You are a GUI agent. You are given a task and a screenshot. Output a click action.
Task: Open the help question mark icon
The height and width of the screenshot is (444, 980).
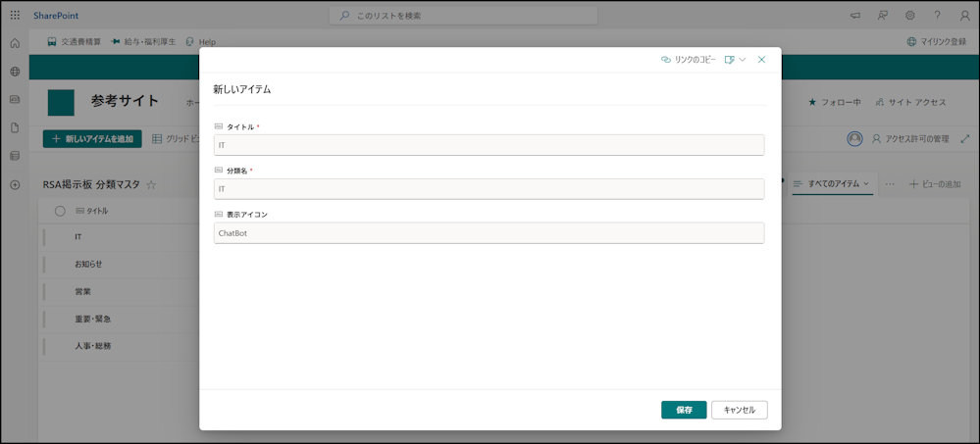(x=938, y=15)
